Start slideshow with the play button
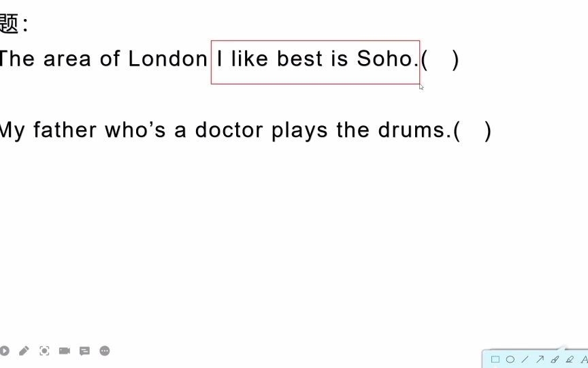Viewport: 588px width, 368px height. (4, 351)
